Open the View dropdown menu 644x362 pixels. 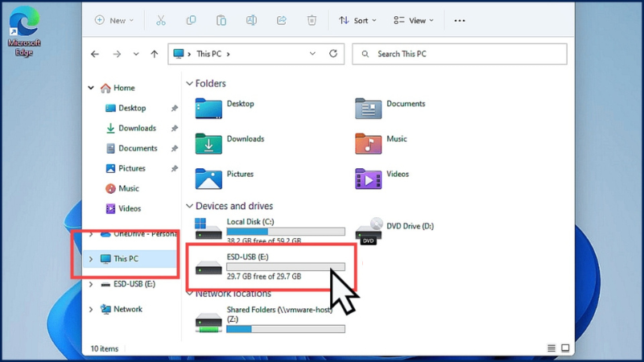click(414, 20)
